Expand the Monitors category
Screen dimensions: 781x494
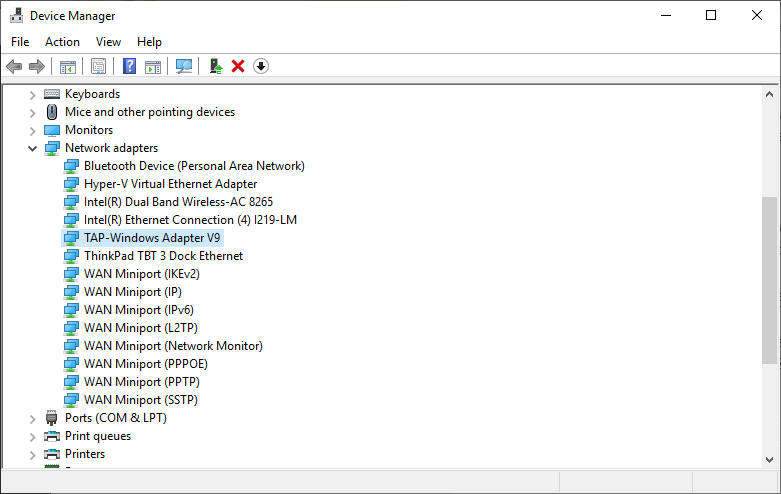(x=32, y=131)
